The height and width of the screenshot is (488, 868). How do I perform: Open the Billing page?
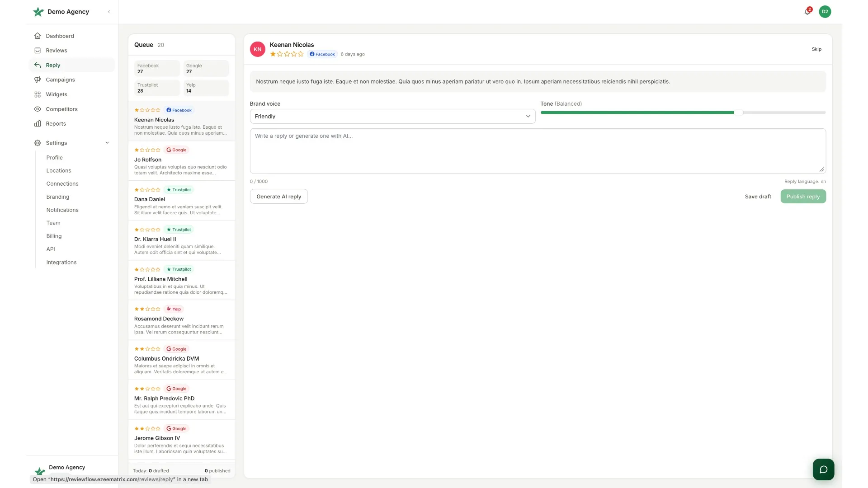(54, 236)
